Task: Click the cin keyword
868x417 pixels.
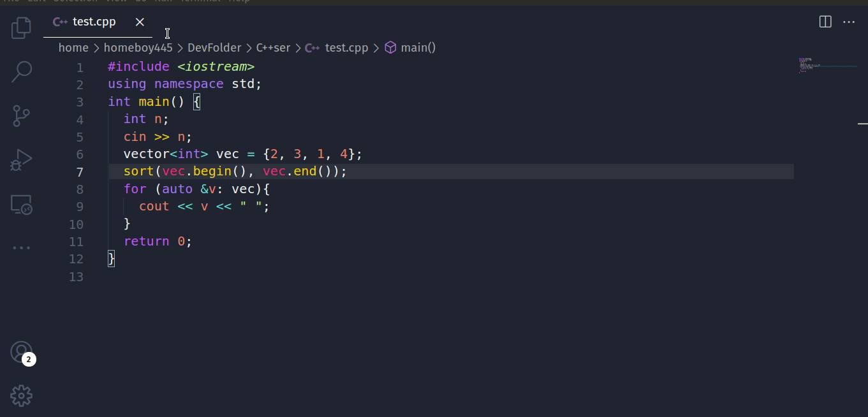Action: click(x=135, y=136)
